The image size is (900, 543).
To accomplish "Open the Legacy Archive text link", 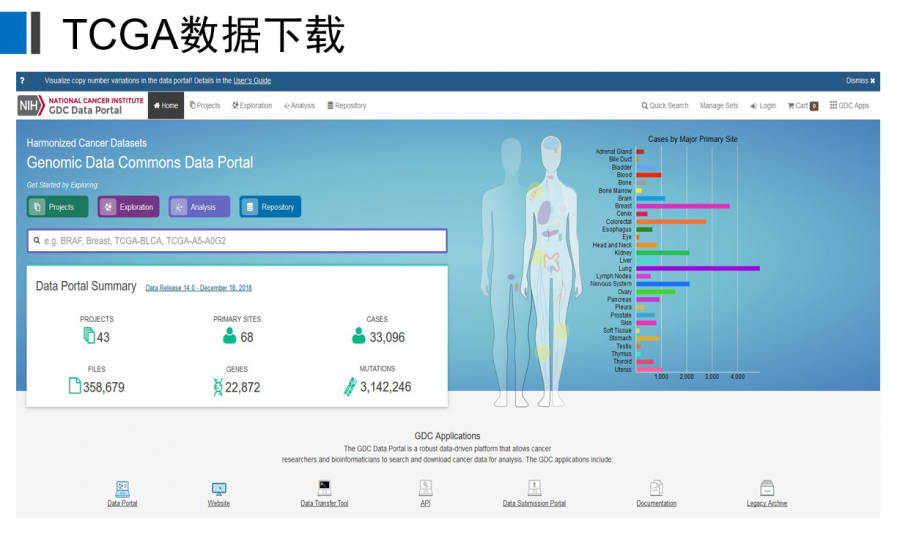I will pyautogui.click(x=767, y=503).
